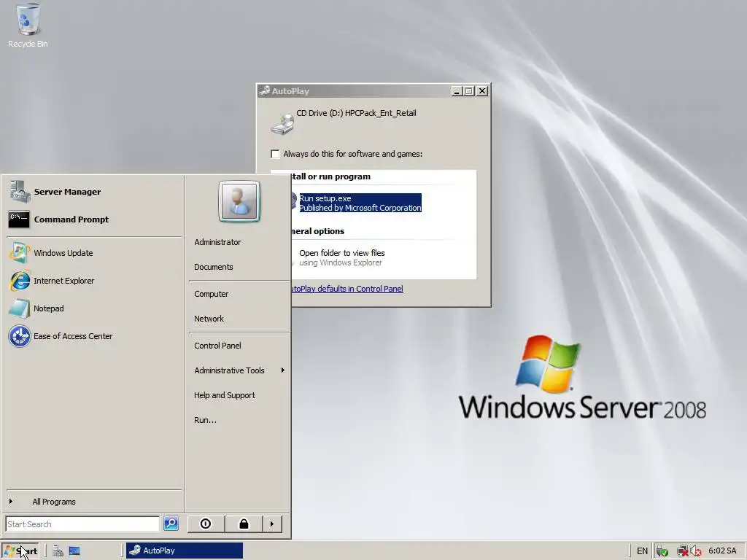Image resolution: width=747 pixels, height=560 pixels.
Task: Click the green shield tray icon
Action: coord(662,551)
